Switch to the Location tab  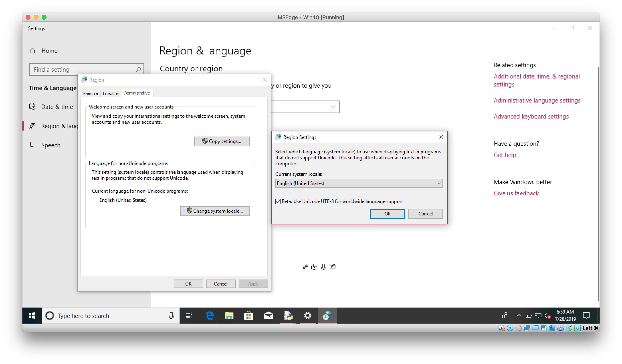111,94
